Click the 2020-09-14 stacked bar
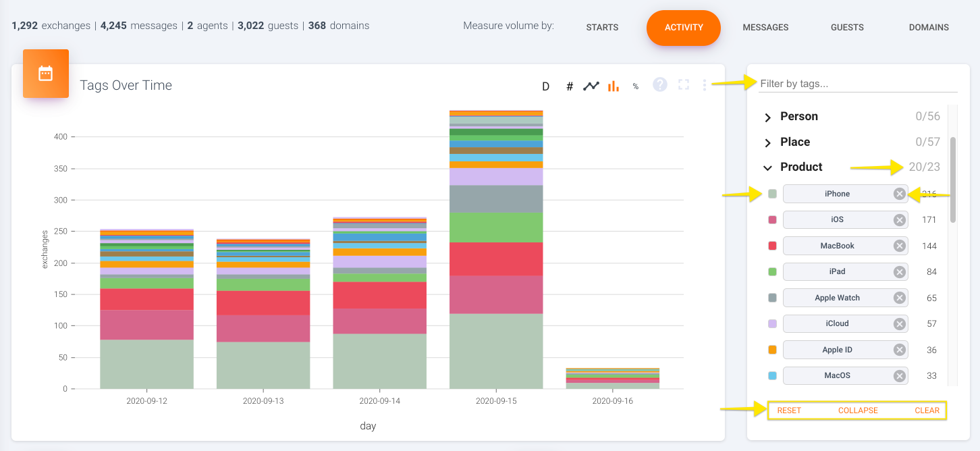The image size is (980, 451). pyautogui.click(x=379, y=303)
